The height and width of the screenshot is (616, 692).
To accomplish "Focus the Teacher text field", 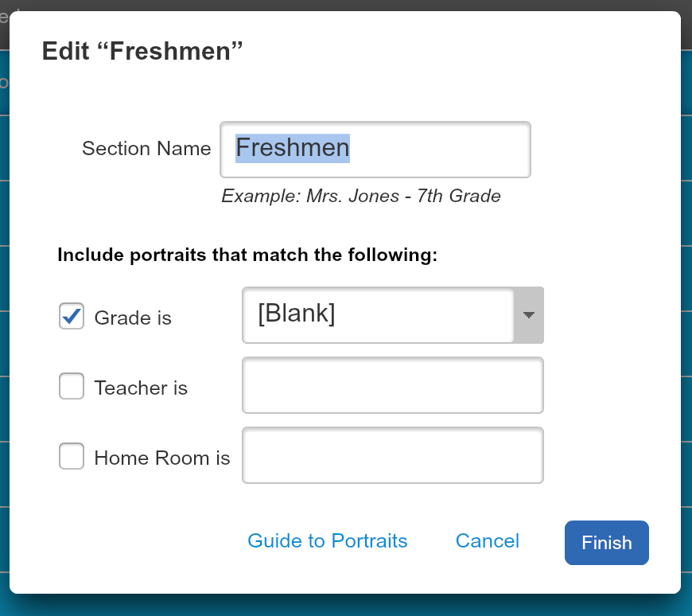I will pyautogui.click(x=393, y=386).
